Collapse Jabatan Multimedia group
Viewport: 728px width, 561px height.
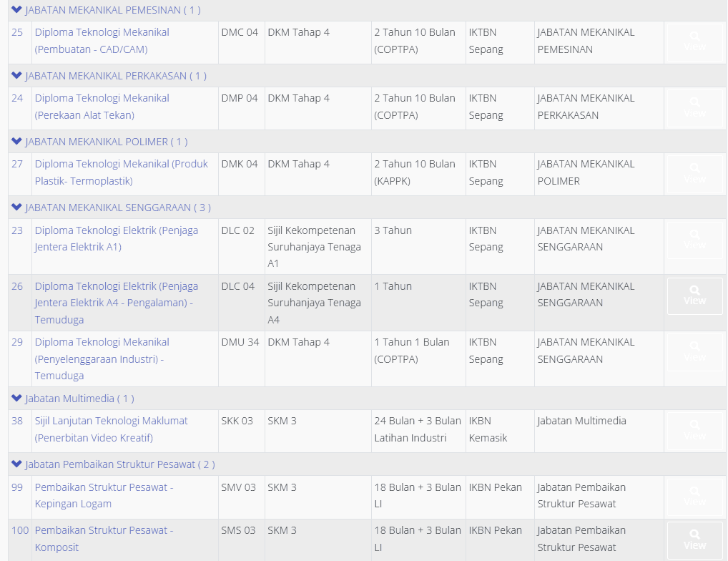[x=16, y=399]
